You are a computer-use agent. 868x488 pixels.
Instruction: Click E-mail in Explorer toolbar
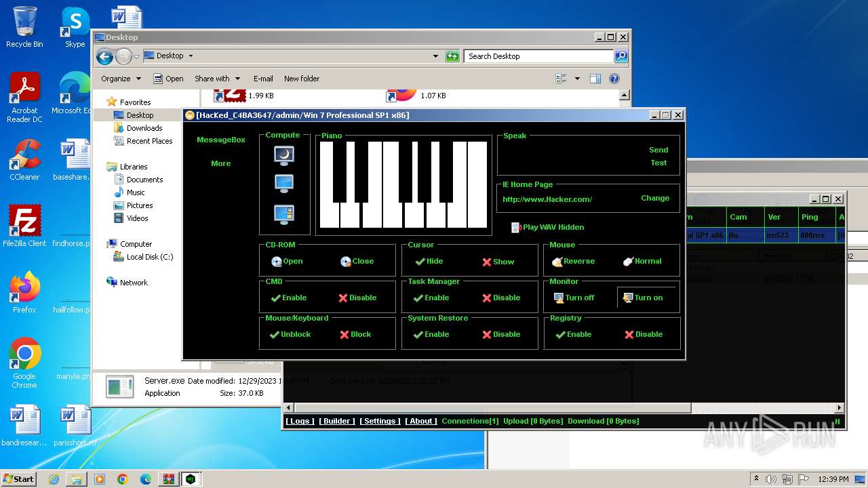(x=263, y=79)
